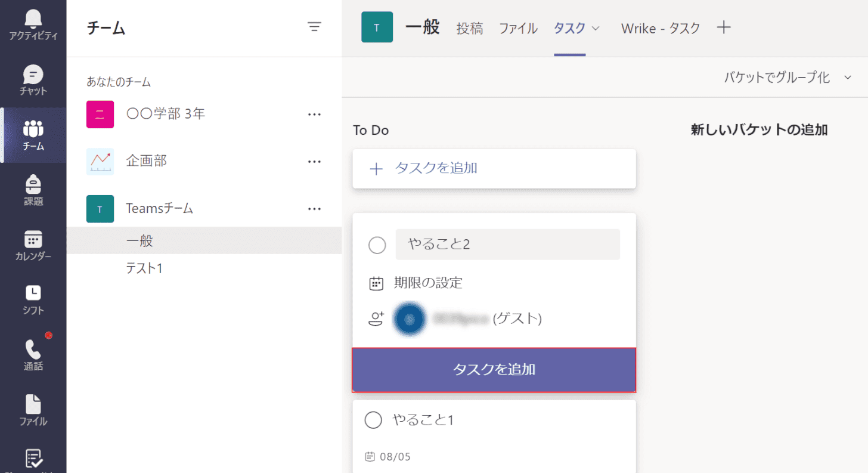Click the purple タスクを追加 button
Screen dimensions: 868x473
pos(494,370)
